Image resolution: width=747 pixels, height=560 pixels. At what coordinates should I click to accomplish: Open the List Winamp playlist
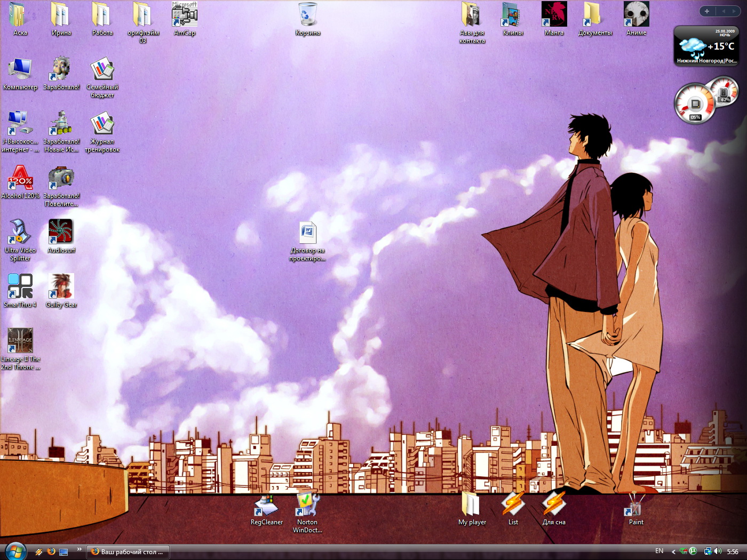[513, 509]
